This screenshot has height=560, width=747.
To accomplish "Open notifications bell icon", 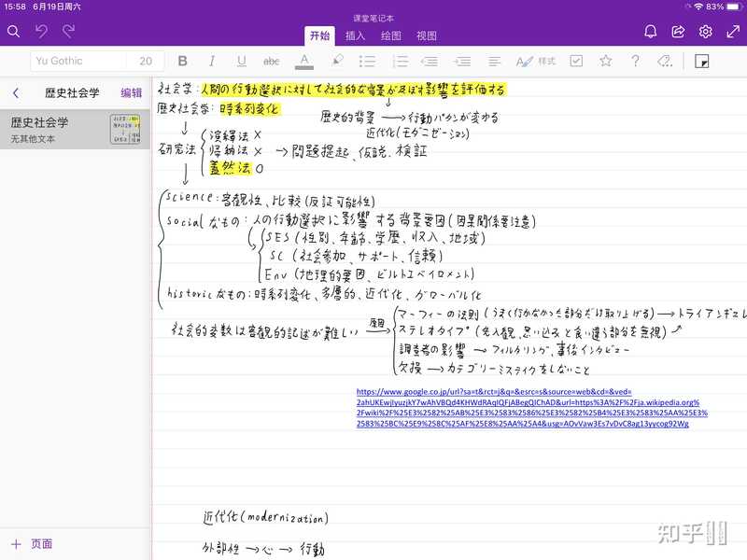I will pyautogui.click(x=651, y=32).
